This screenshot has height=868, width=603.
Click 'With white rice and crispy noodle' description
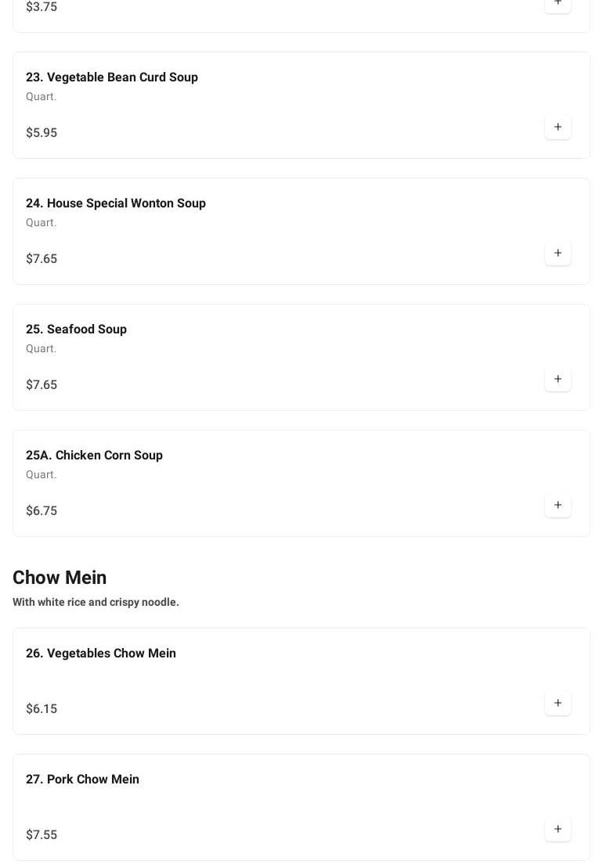[x=96, y=602]
